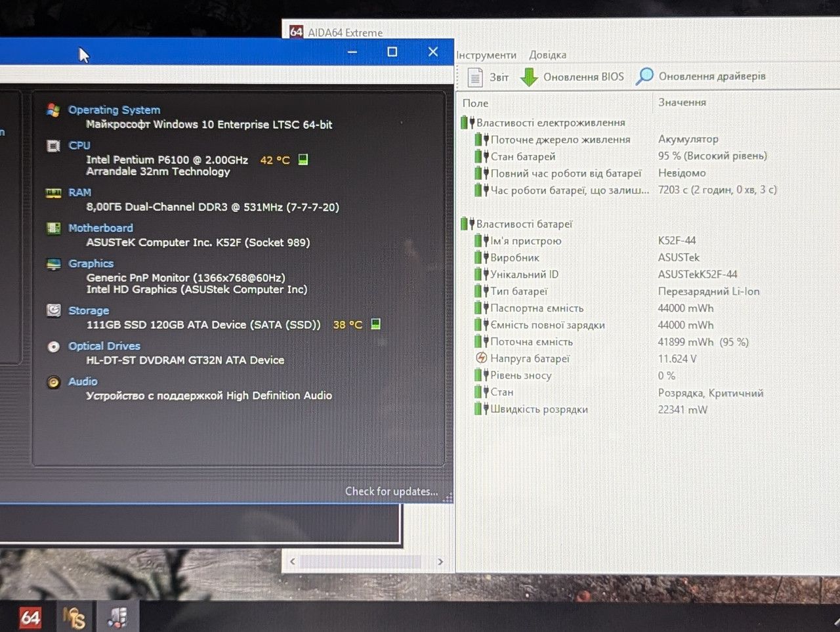Click the Optical Drives disc icon
The height and width of the screenshot is (632, 840).
click(x=54, y=347)
